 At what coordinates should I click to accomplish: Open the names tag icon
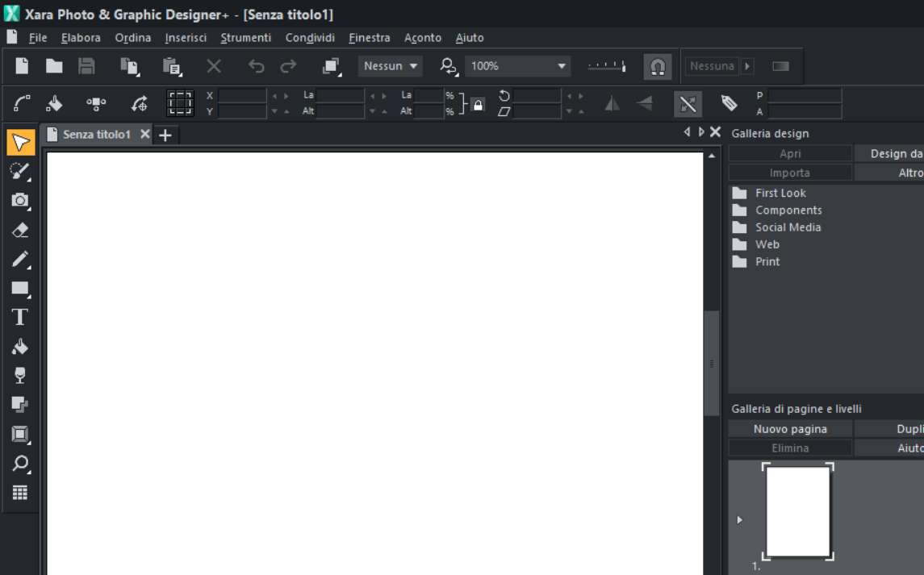(729, 103)
